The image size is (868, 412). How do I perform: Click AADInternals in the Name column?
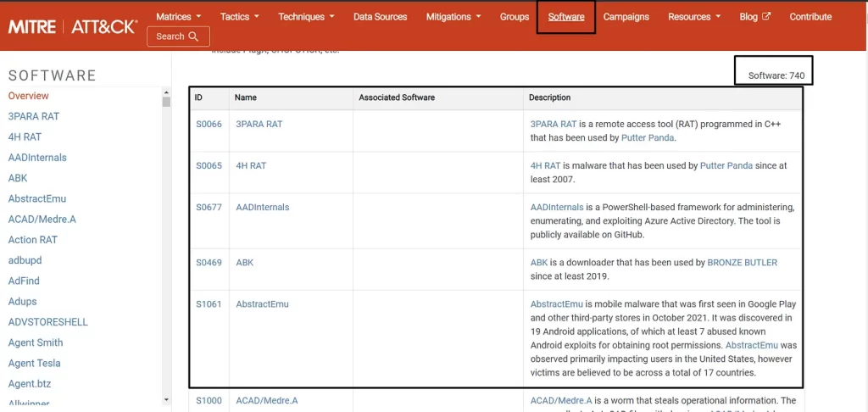point(263,207)
